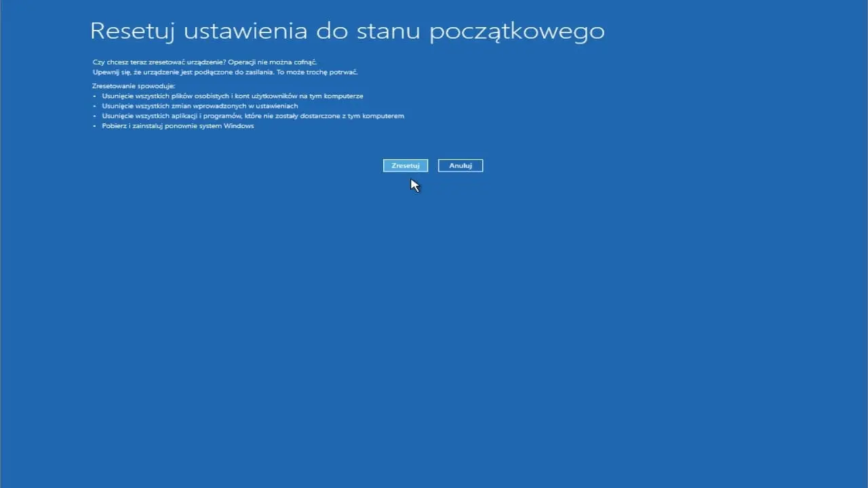
Task: Click the mouse cursor position below Zresetuj
Action: pos(415,184)
